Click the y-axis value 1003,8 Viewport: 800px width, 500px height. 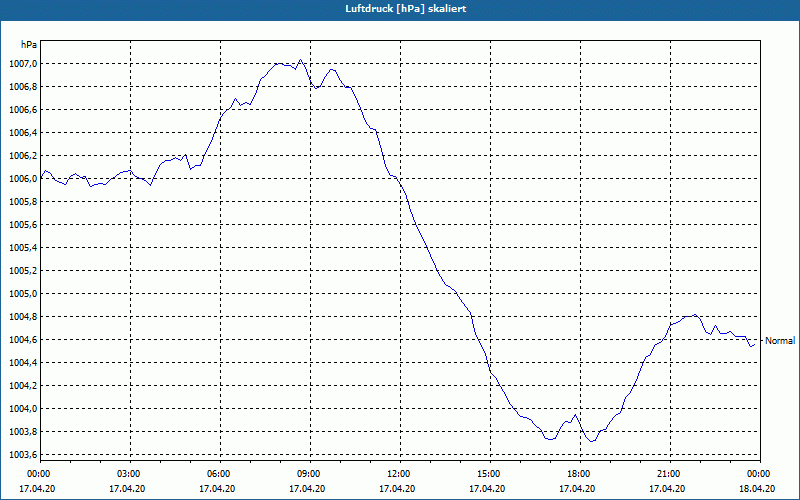tap(23, 432)
